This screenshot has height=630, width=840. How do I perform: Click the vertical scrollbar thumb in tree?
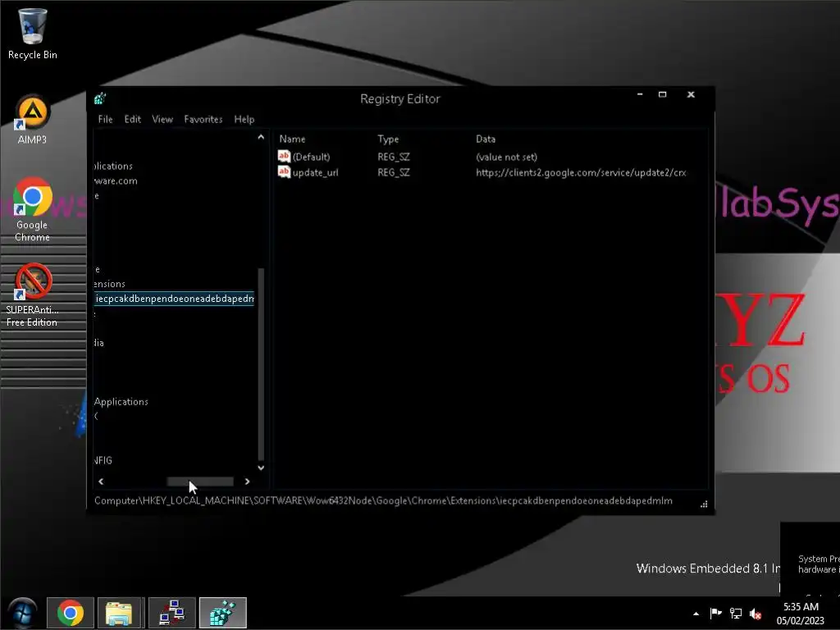coord(261,364)
